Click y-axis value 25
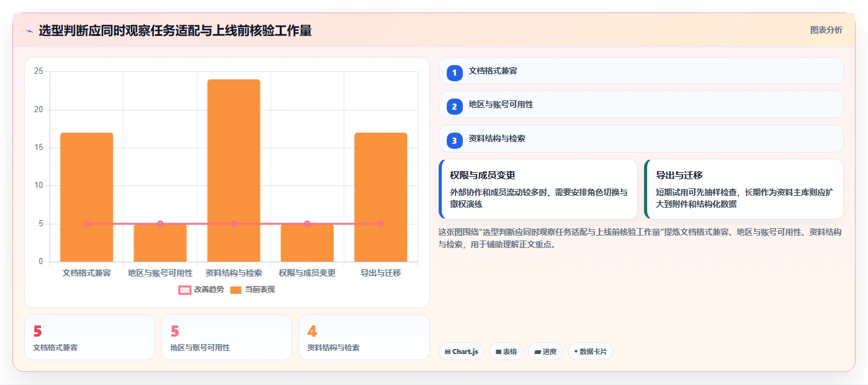The height and width of the screenshot is (385, 868). pos(38,71)
